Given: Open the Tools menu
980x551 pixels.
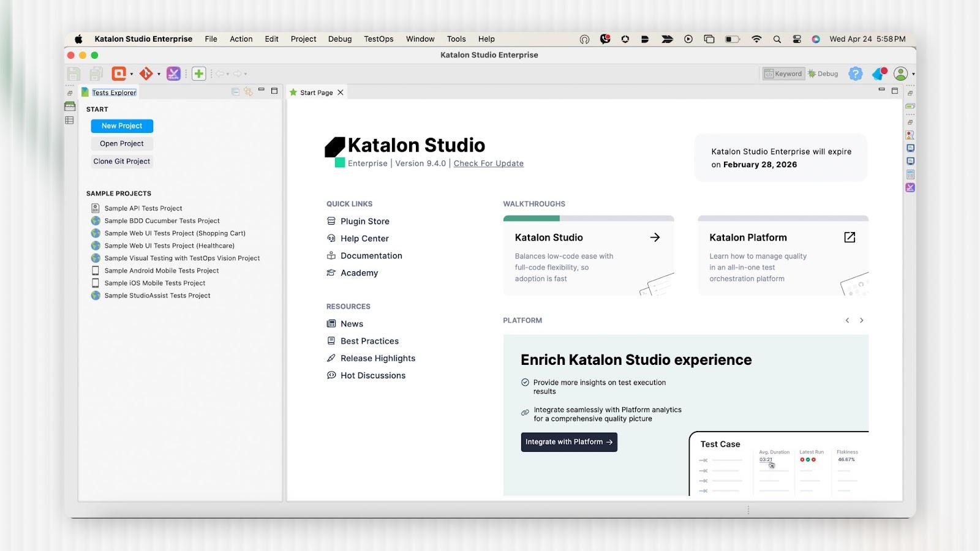Looking at the screenshot, I should pos(456,39).
